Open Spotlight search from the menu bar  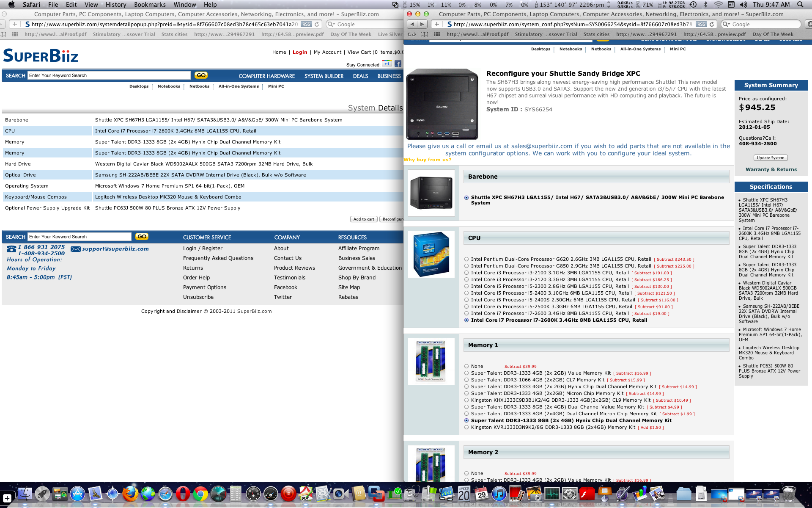click(x=800, y=5)
